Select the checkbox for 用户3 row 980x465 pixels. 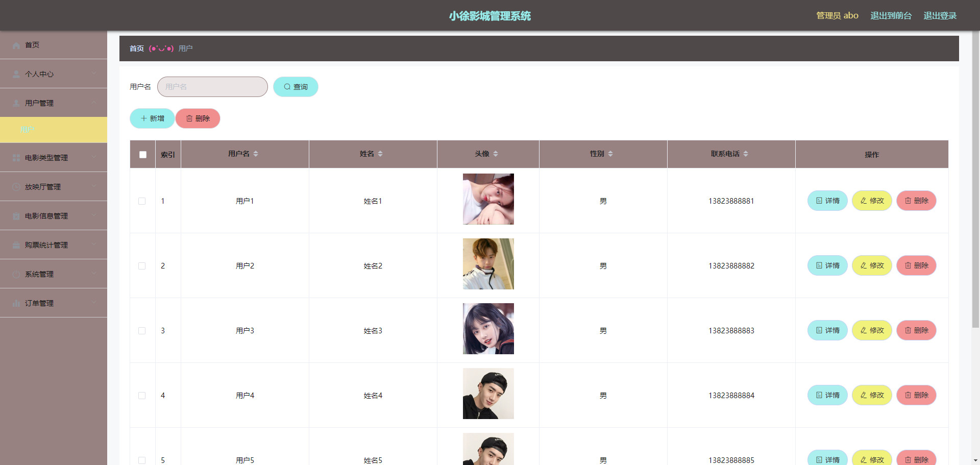[x=142, y=331]
